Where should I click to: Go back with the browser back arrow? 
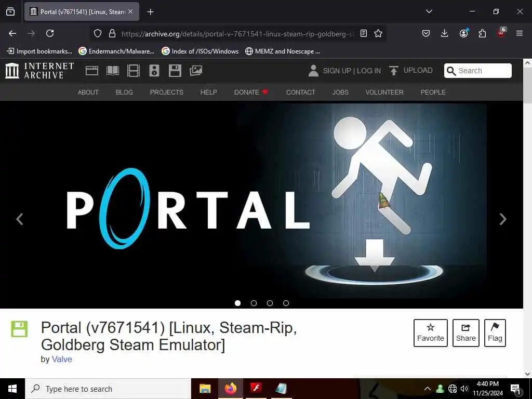(x=12, y=33)
